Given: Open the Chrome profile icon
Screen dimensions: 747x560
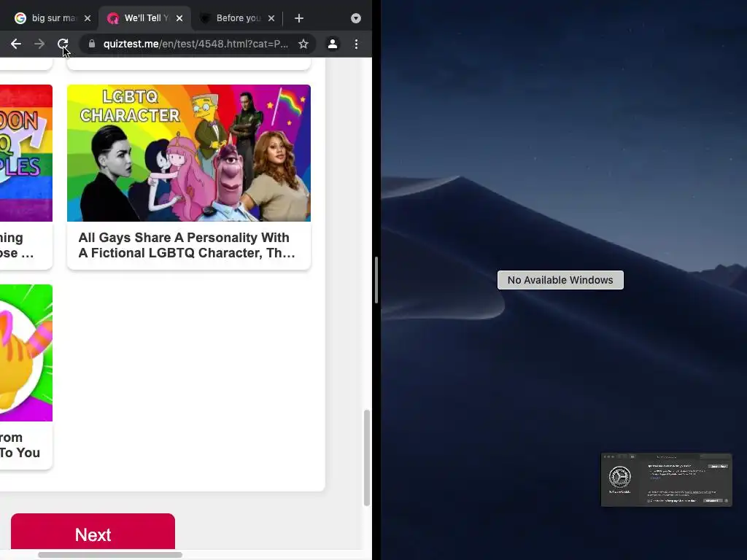Looking at the screenshot, I should click(333, 44).
